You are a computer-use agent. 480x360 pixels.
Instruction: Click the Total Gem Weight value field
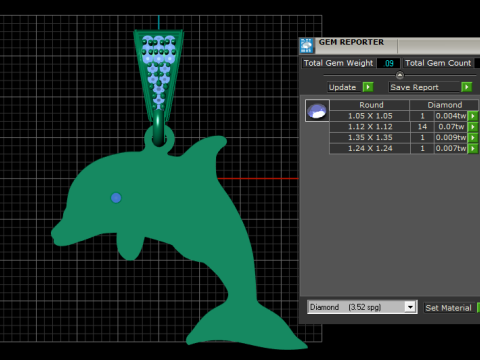[x=388, y=63]
